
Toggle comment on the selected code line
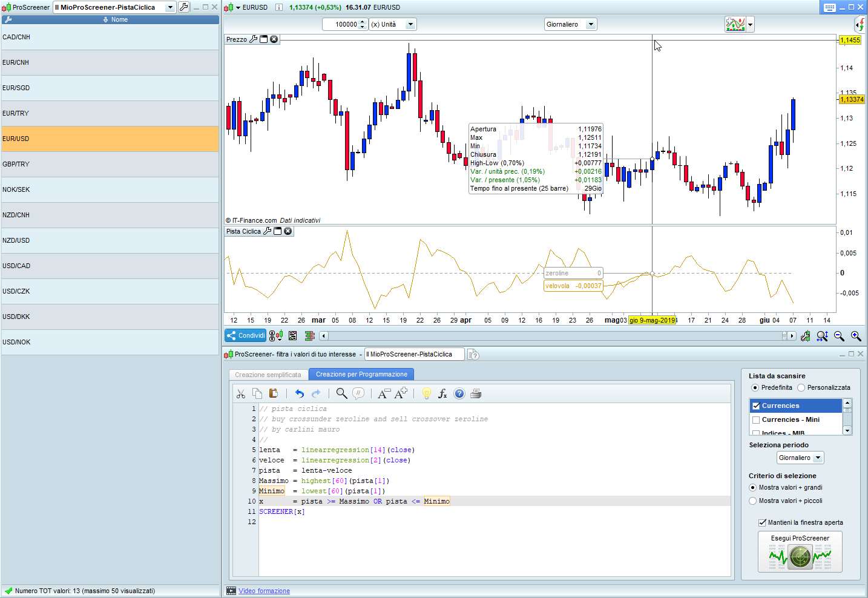click(358, 394)
